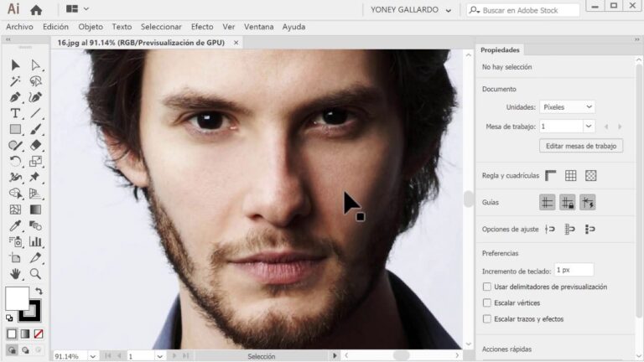Toggle snap to point option
This screenshot has height=362, width=644.
550,229
